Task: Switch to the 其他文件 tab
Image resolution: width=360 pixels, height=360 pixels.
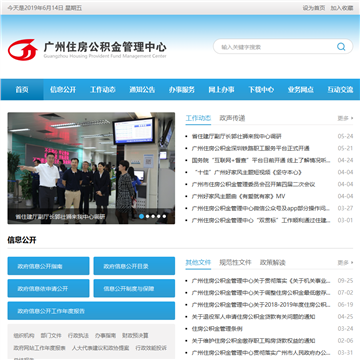Action: pos(198,263)
